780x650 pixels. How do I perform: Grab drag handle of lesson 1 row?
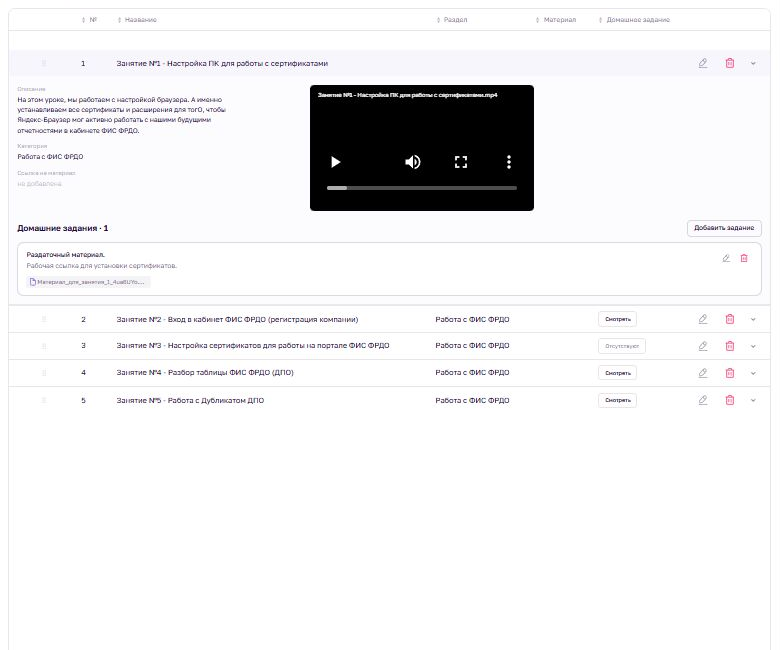click(44, 63)
